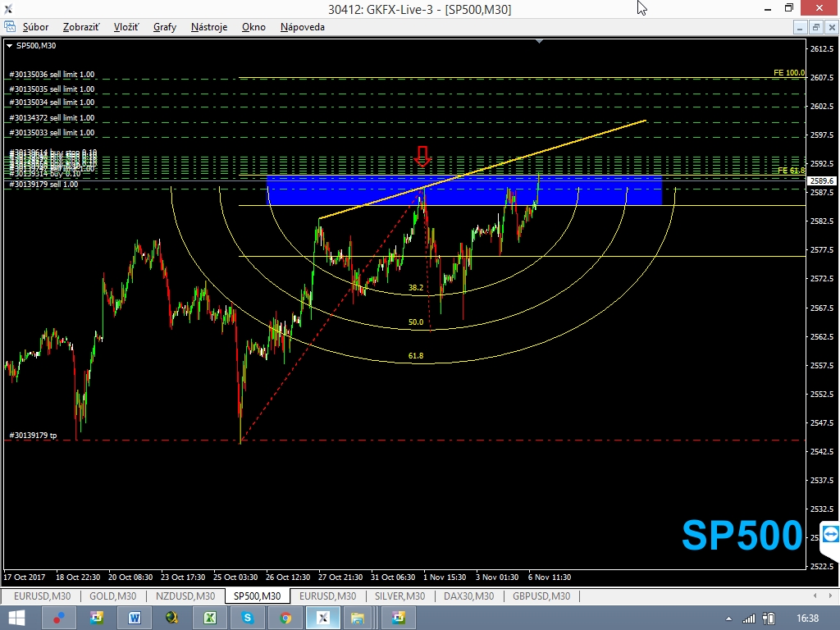840x630 pixels.
Task: Click the 2607.5 price scale value
Action: coord(822,78)
